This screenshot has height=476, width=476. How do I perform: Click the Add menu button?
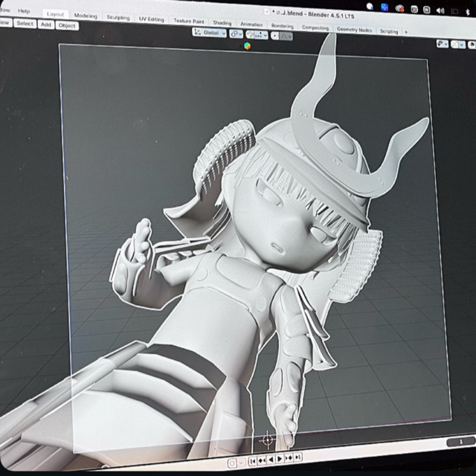pos(46,25)
